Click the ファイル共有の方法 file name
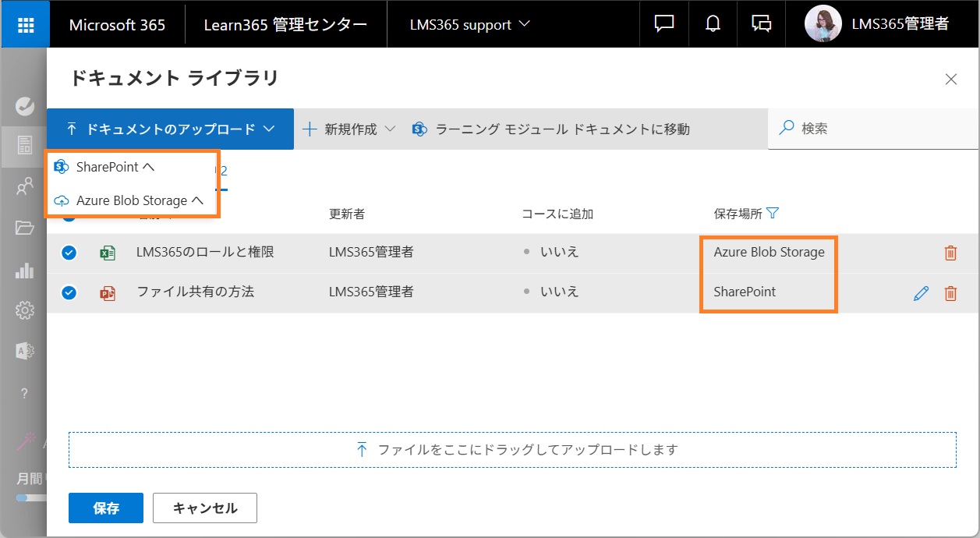 [195, 293]
